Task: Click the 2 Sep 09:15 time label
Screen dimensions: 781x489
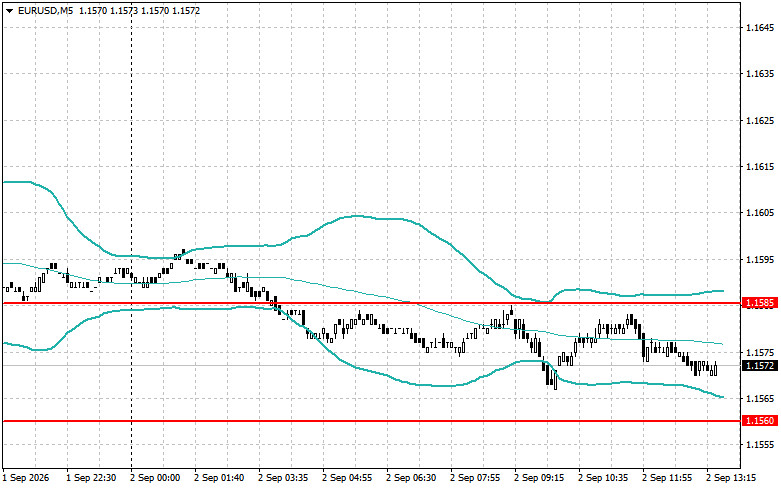Action: 539,478
